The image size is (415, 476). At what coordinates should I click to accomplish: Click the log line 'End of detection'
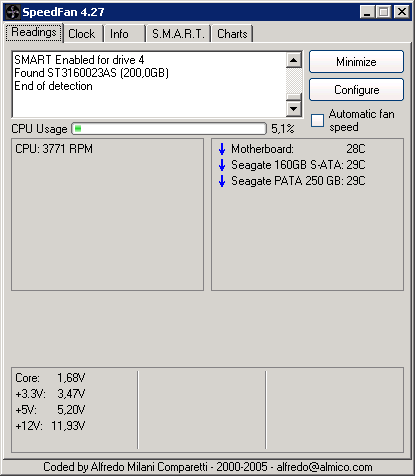point(53,86)
